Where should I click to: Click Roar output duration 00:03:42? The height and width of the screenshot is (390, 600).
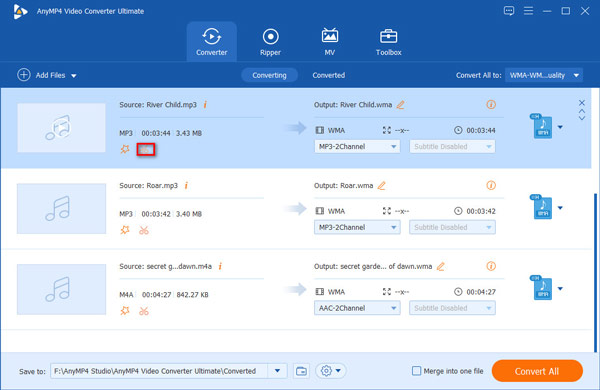click(481, 211)
